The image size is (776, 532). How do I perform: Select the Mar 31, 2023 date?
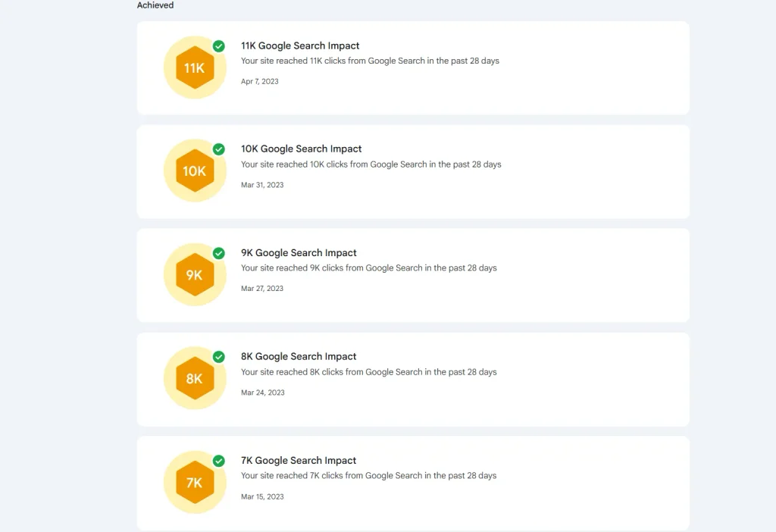[x=262, y=185]
